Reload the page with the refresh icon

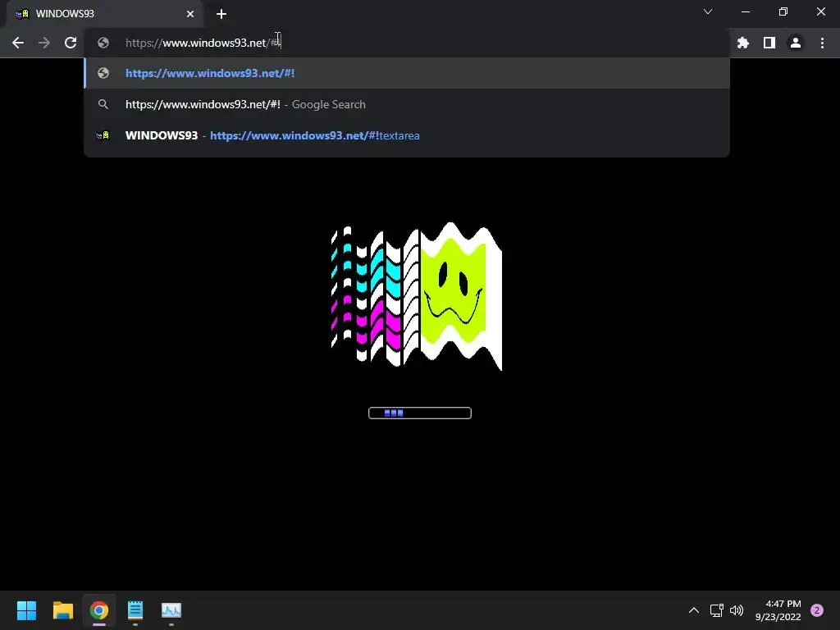pyautogui.click(x=71, y=43)
